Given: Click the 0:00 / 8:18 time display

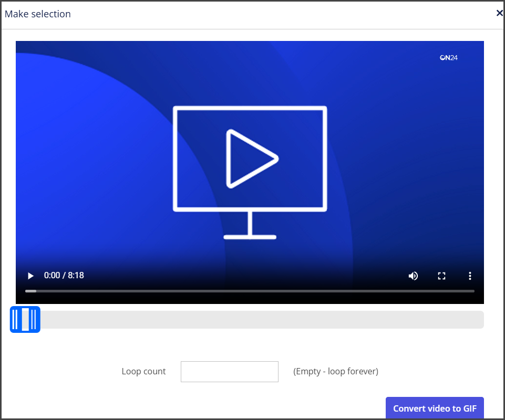Looking at the screenshot, I should pyautogui.click(x=64, y=276).
